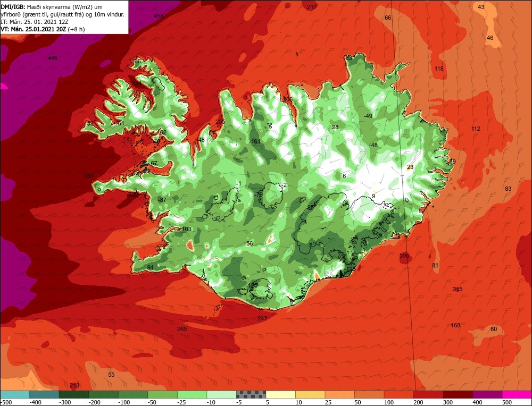Click the '458' flux value on the map
532x406 pixels.
[159, 16]
